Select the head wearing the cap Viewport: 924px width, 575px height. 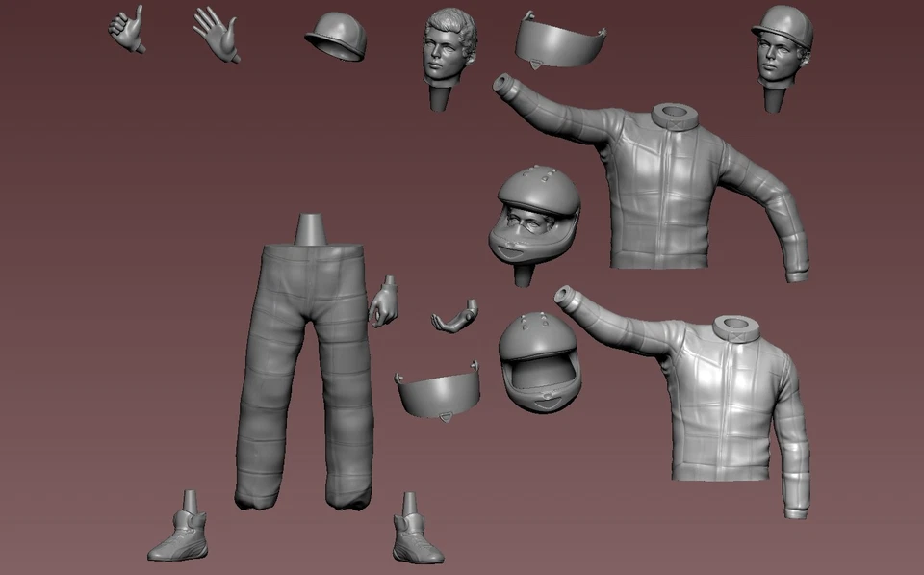pos(782,58)
